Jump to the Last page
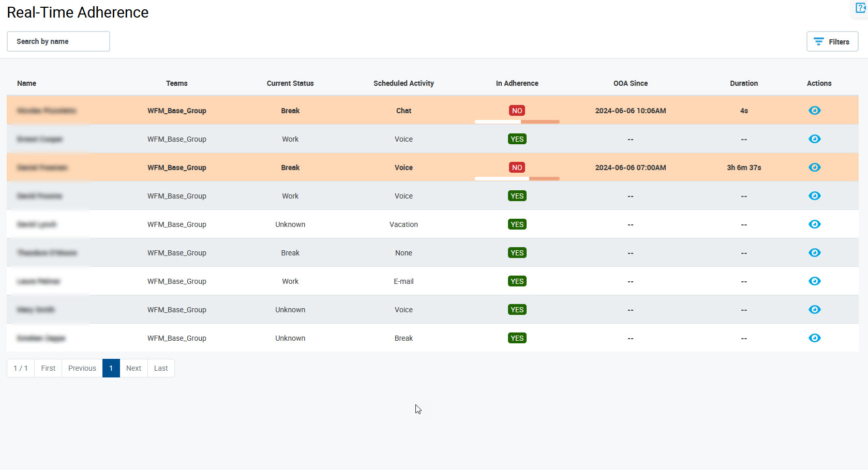The image size is (868, 470). click(161, 368)
